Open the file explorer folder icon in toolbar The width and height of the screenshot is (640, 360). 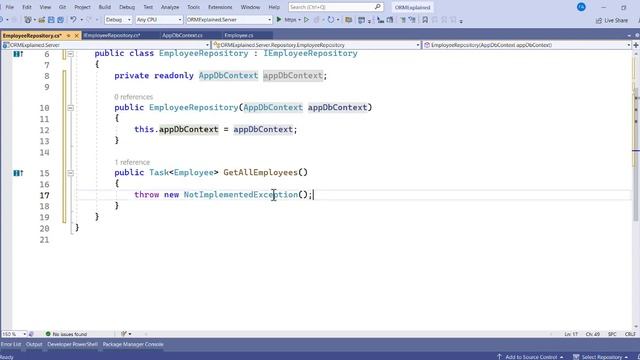[348, 20]
